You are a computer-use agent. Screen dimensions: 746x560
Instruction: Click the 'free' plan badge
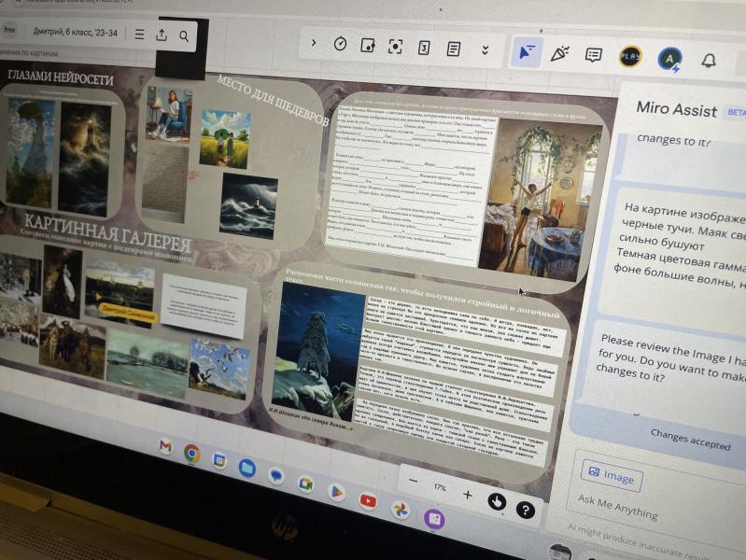tap(9, 30)
